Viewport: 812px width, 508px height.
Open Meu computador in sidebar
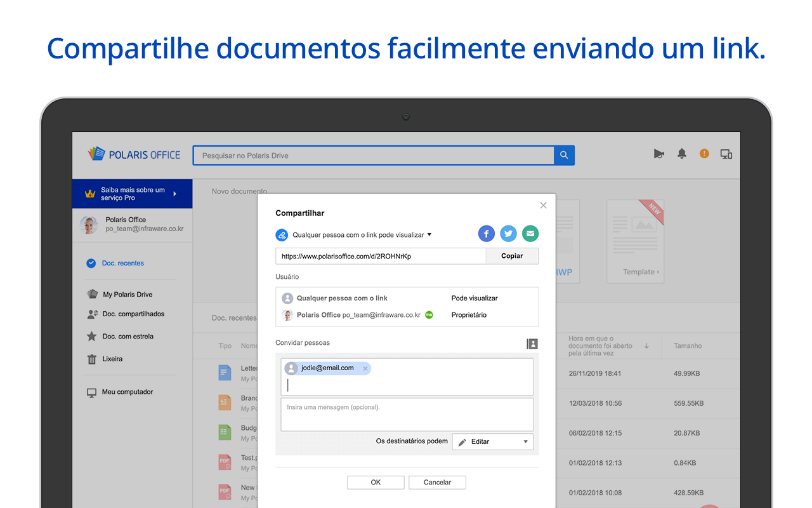tap(120, 392)
